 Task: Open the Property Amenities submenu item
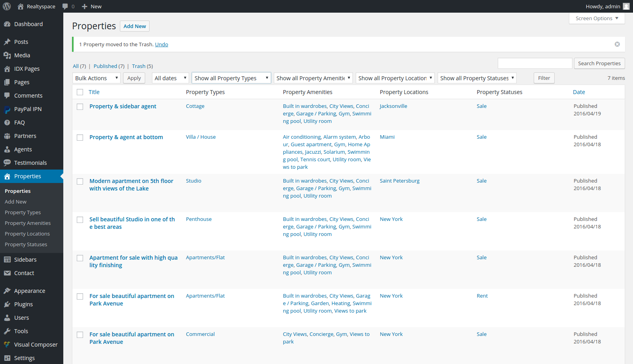[x=28, y=223]
